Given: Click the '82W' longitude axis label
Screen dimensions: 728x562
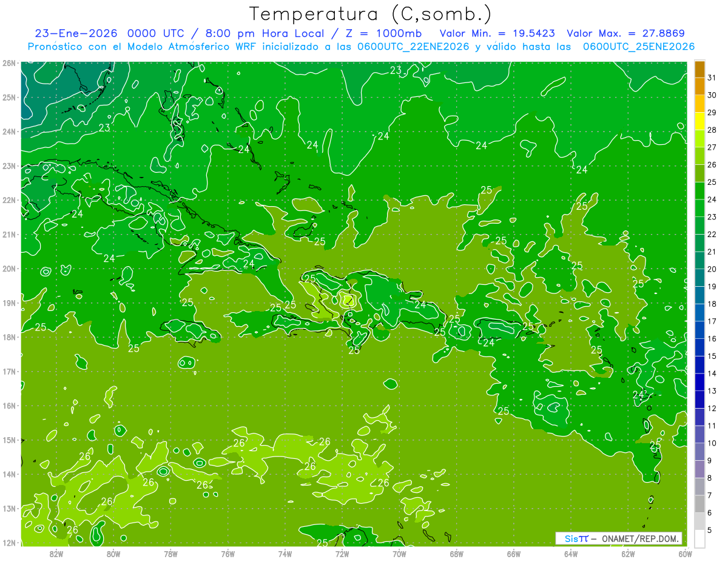Looking at the screenshot, I should [56, 554].
